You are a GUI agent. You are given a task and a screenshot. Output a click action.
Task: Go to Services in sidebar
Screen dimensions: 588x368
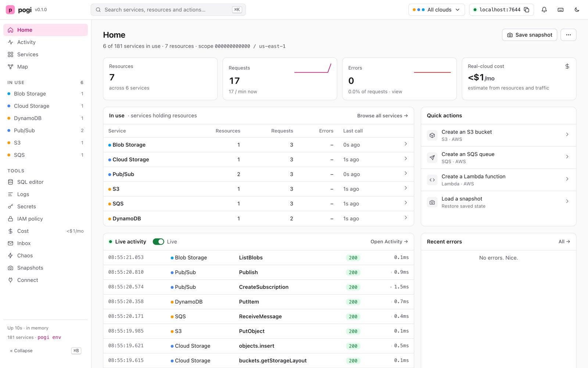pos(46,54)
